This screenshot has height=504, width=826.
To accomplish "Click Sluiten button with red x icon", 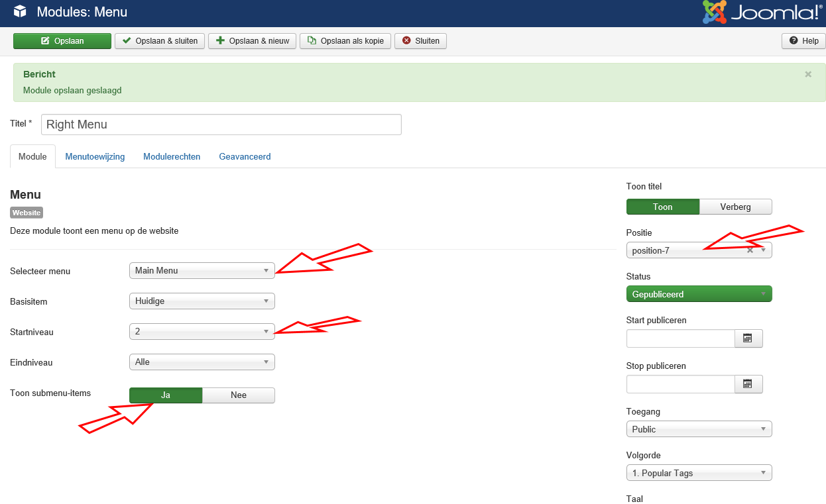I will [x=420, y=41].
